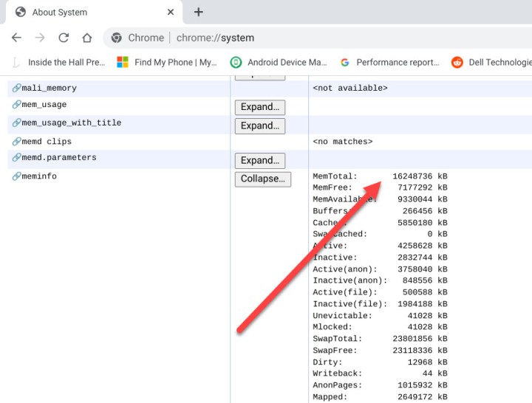Open a new tab with plus icon
532x403 pixels.
click(199, 13)
